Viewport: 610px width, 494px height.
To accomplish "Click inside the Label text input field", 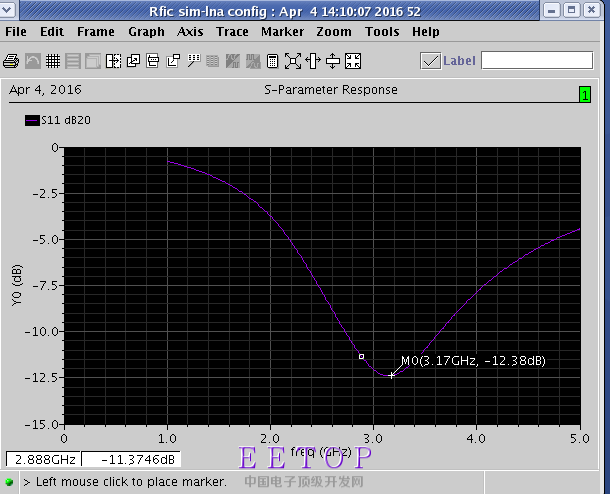I will click(537, 61).
